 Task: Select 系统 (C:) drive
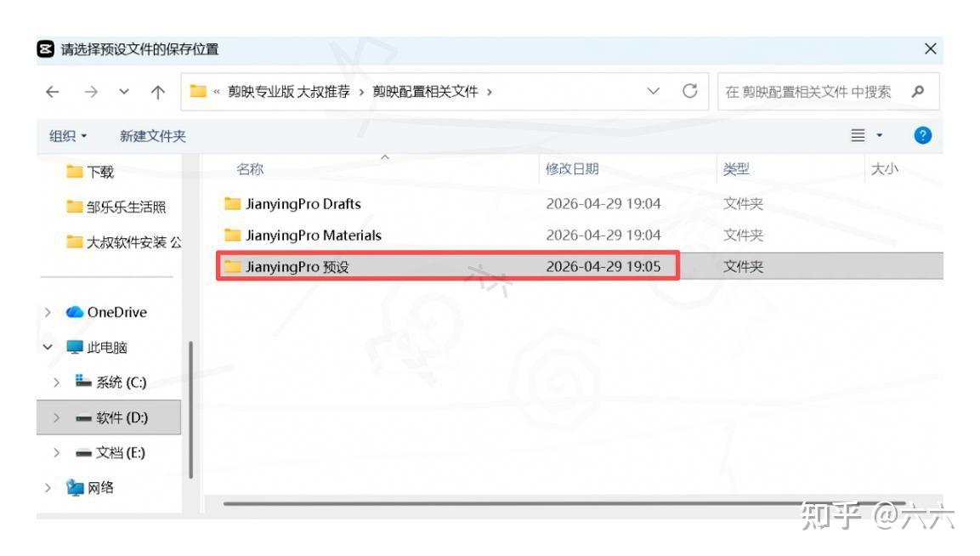[x=122, y=382]
